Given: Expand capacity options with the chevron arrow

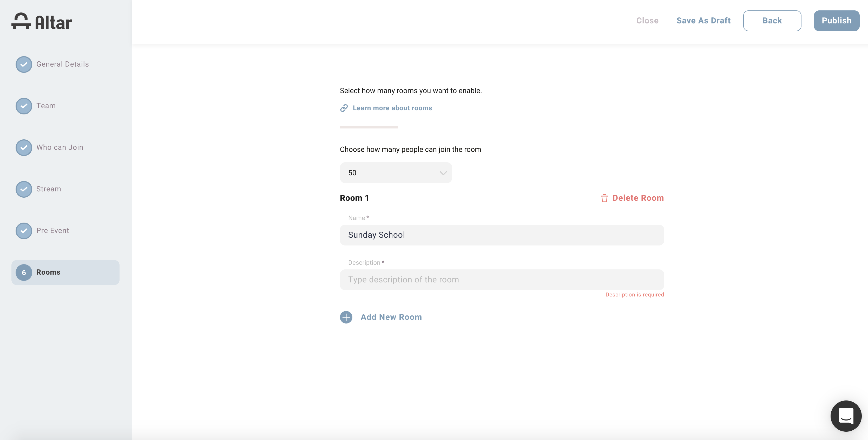Looking at the screenshot, I should 443,173.
